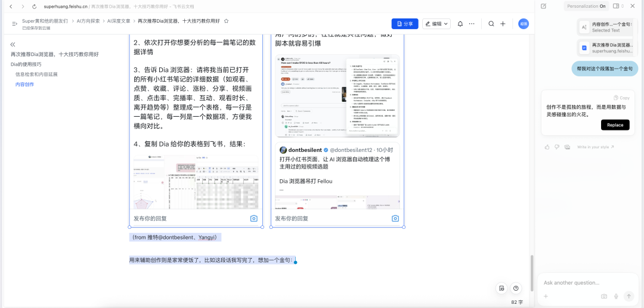
Task: Click the blue 分享 share button
Action: click(404, 24)
